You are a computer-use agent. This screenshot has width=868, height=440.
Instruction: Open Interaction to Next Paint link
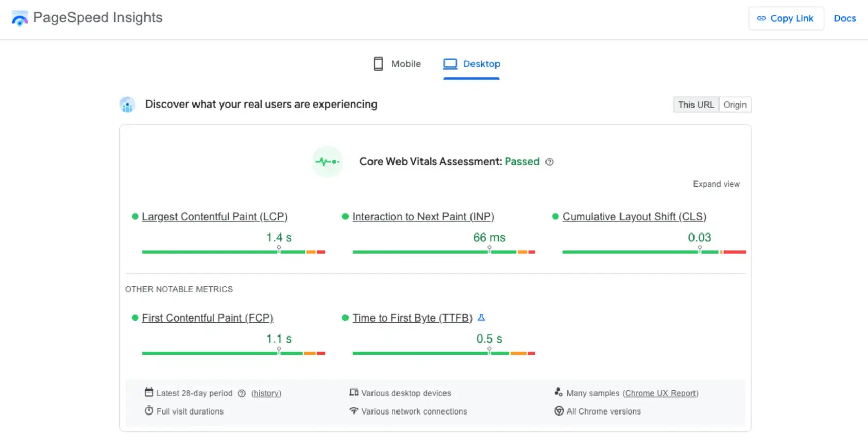pos(423,217)
